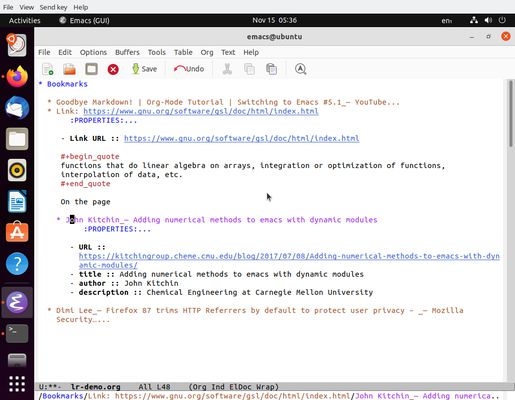Expand :PROPERTIES: drawer under the Link heading

pos(103,120)
